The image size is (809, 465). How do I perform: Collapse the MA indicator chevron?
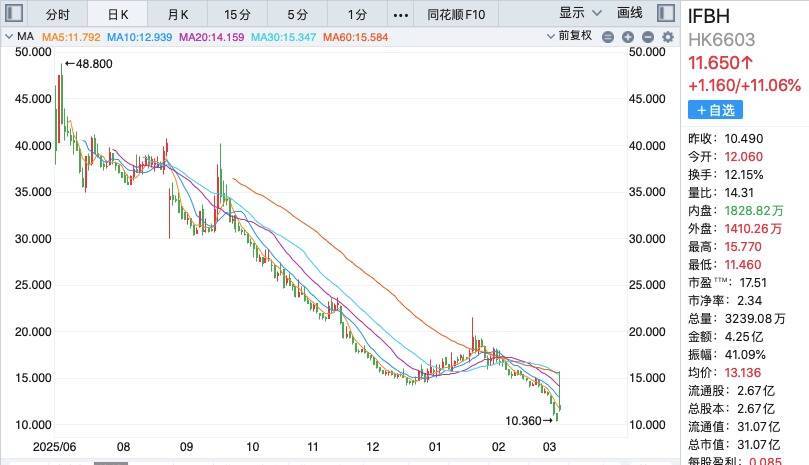pyautogui.click(x=11, y=37)
